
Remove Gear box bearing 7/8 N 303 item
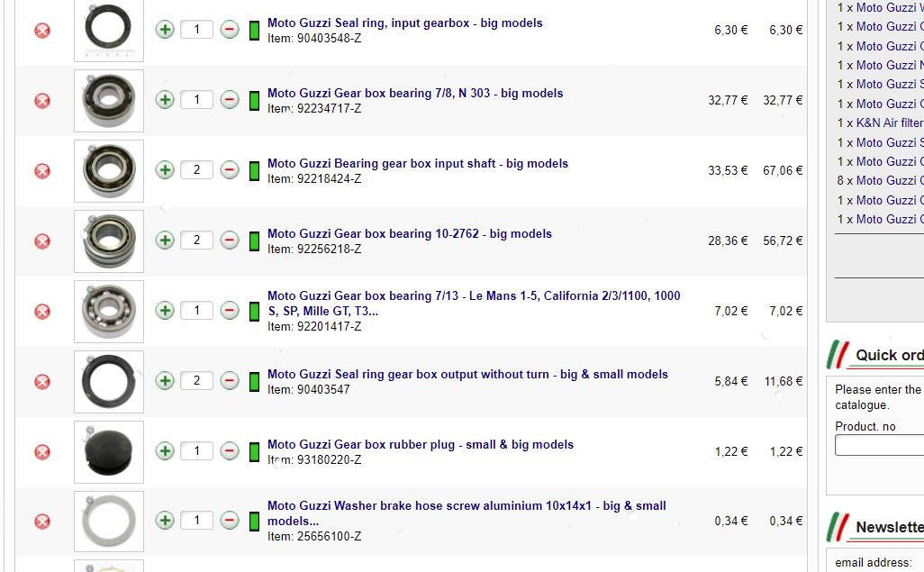(x=42, y=101)
